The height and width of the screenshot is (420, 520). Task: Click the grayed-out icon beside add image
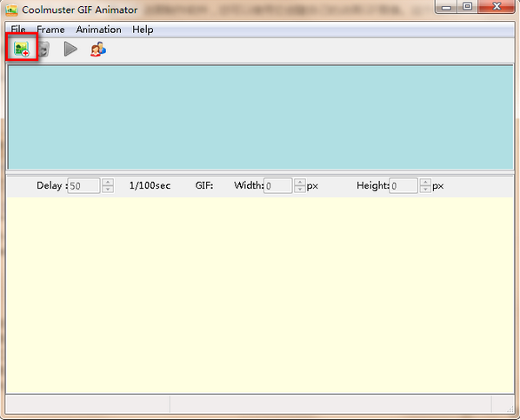(43, 50)
